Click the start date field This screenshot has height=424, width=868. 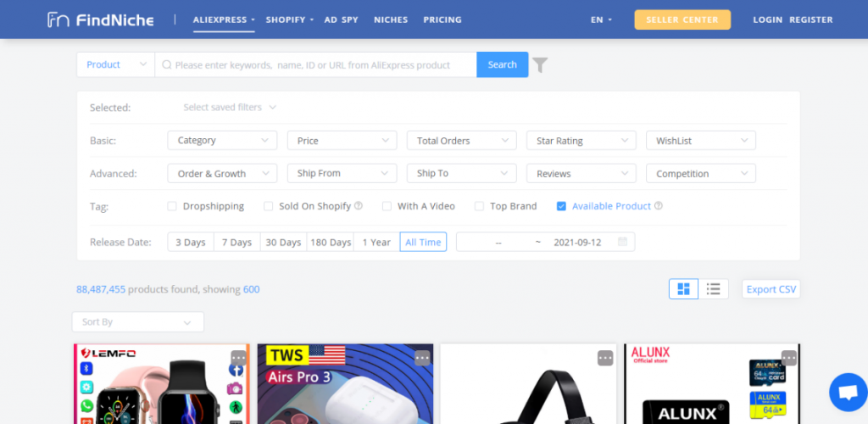498,243
